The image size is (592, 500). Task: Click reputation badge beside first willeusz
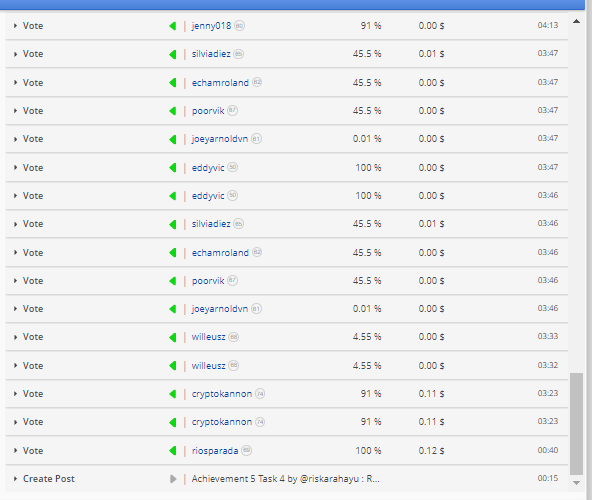click(x=234, y=336)
